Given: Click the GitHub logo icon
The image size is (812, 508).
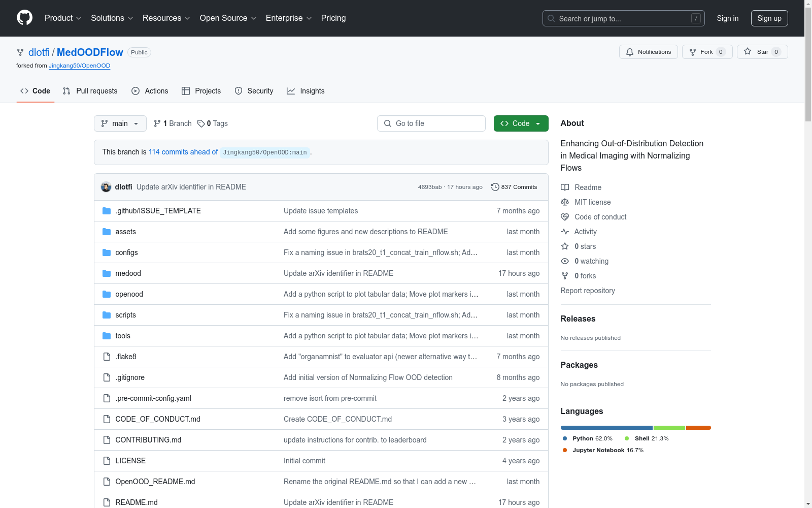Looking at the screenshot, I should coord(24,18).
